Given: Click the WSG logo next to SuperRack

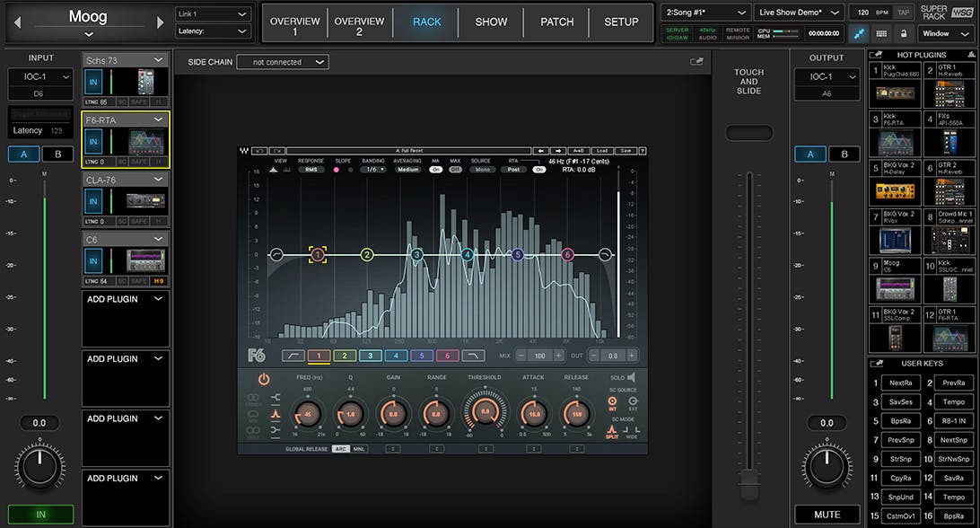Looking at the screenshot, I should [963, 12].
